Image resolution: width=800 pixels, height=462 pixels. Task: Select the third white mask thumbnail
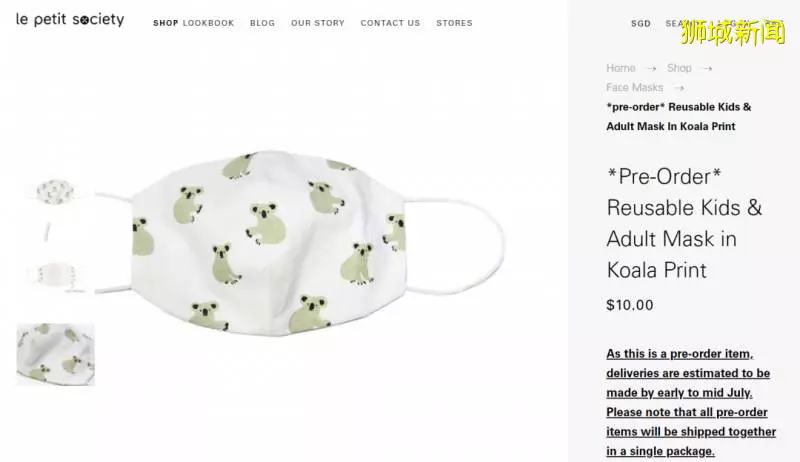point(56,277)
